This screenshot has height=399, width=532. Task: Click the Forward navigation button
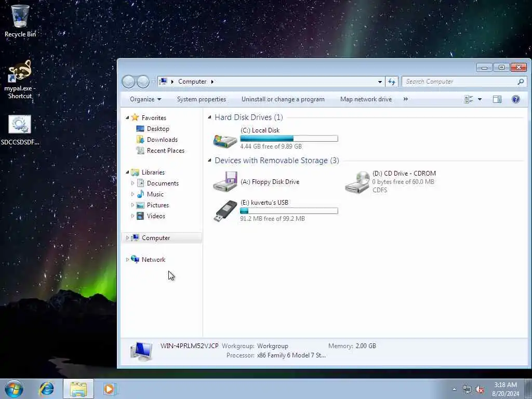click(143, 82)
